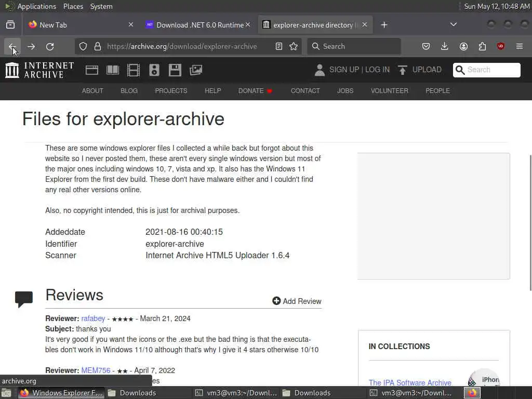This screenshot has width=532, height=399.
Task: Open The IPA Software Archive collection link
Action: [x=410, y=383]
